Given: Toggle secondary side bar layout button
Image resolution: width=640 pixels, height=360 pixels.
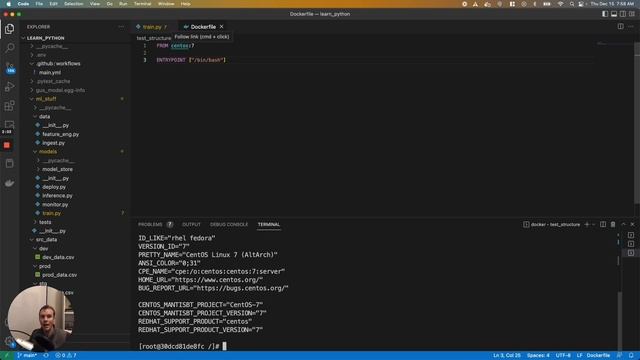Looking at the screenshot, I should (623, 14).
